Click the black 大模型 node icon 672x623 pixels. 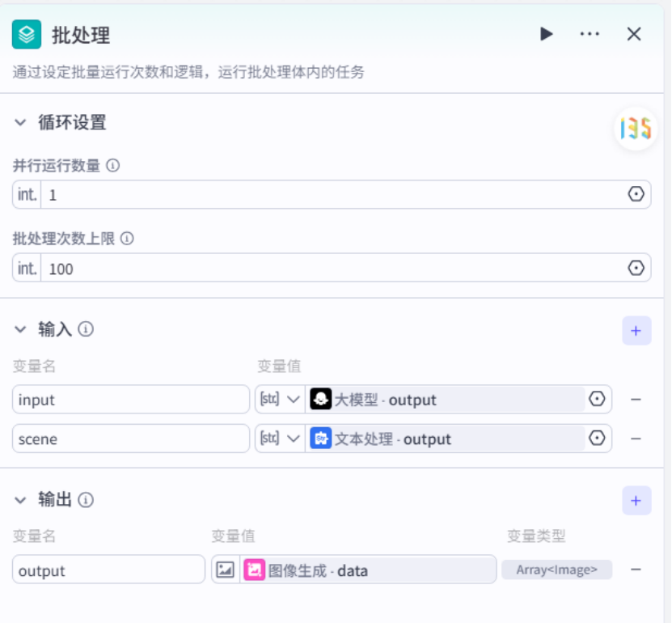(x=320, y=399)
